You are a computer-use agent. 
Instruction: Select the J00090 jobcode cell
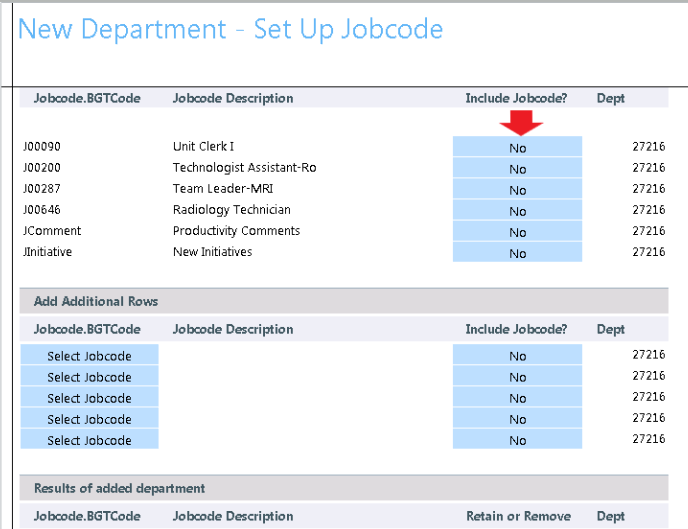pos(42,147)
